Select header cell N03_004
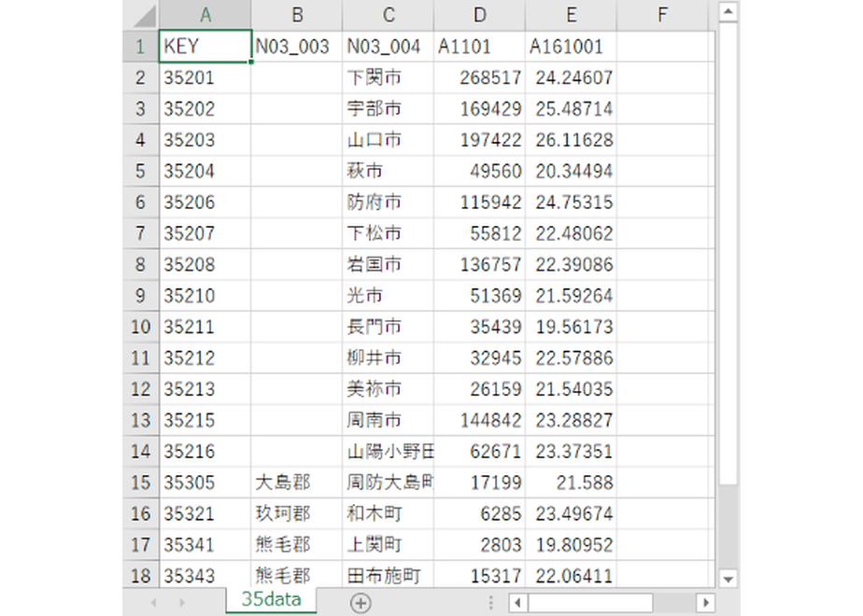 388,47
